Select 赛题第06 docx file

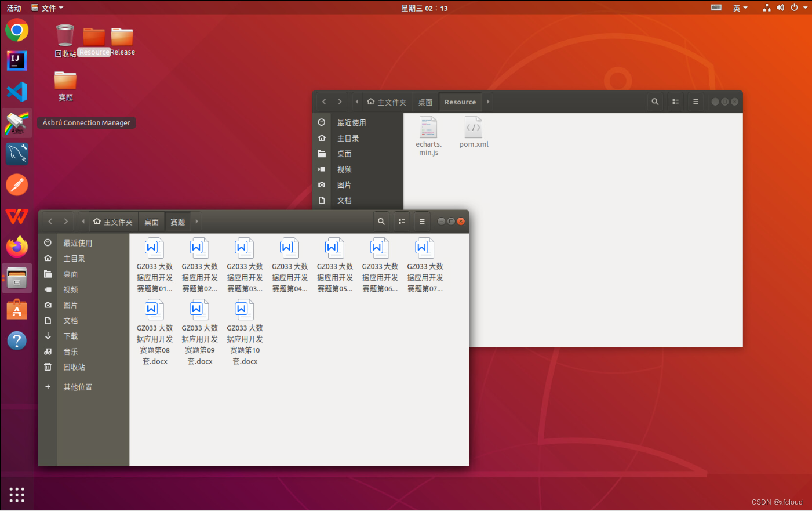[380, 265]
